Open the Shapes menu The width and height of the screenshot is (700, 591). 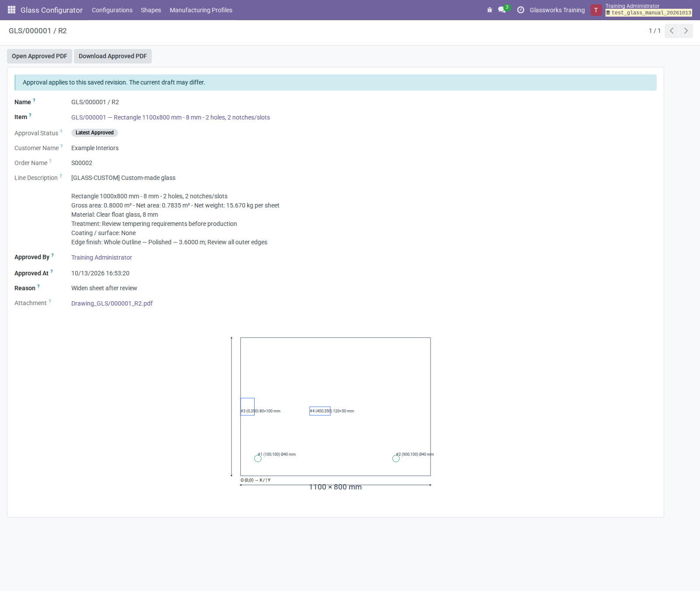tap(151, 10)
